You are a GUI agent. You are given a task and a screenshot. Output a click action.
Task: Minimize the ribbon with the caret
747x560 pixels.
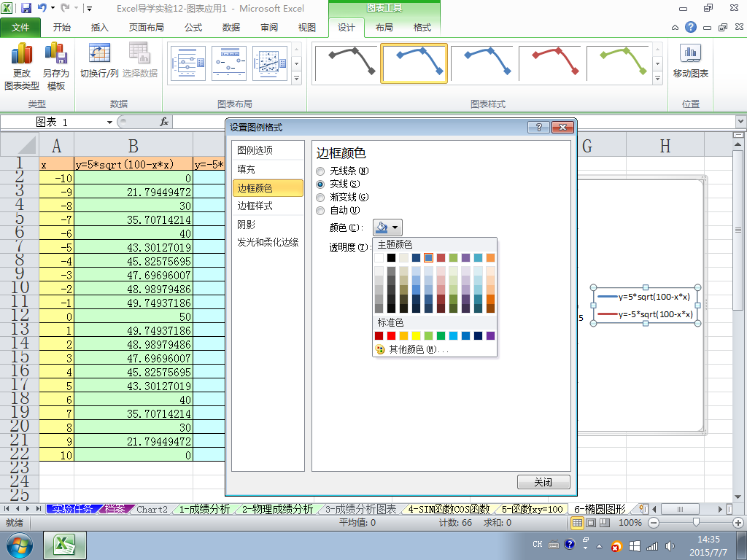(x=675, y=28)
